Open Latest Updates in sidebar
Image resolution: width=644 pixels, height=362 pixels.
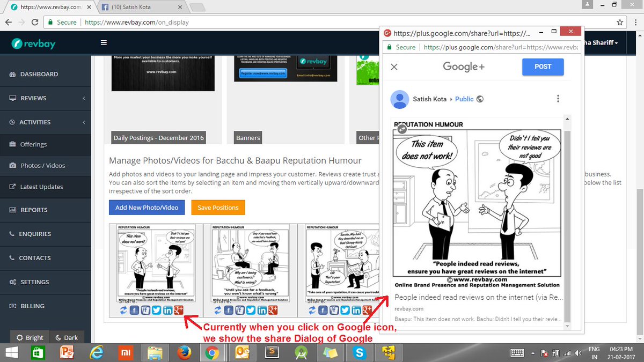pyautogui.click(x=46, y=187)
